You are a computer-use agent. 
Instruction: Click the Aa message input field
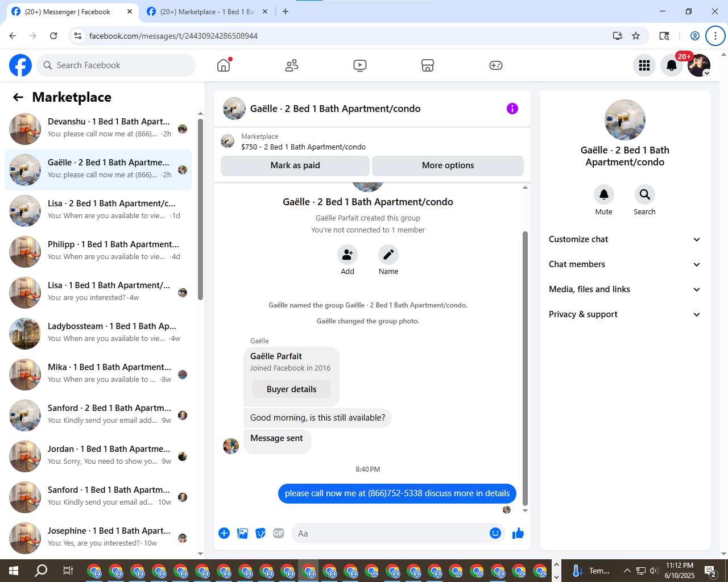(390, 533)
